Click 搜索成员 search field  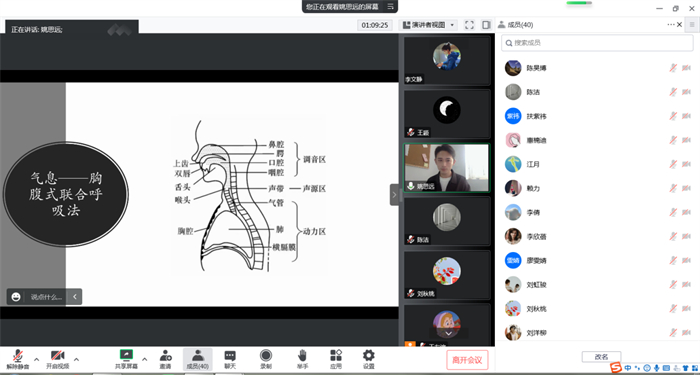597,43
